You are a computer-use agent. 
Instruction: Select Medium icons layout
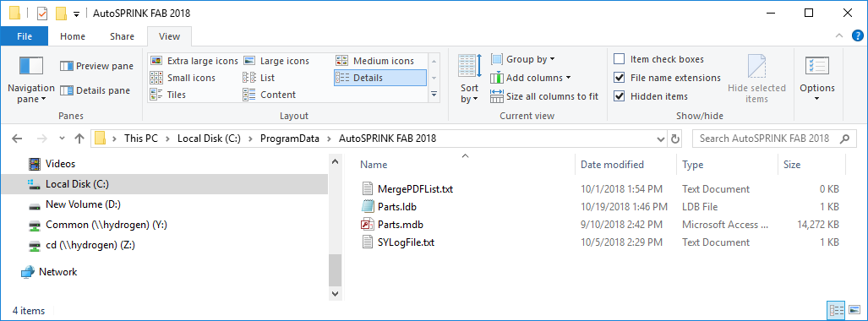[x=375, y=61]
